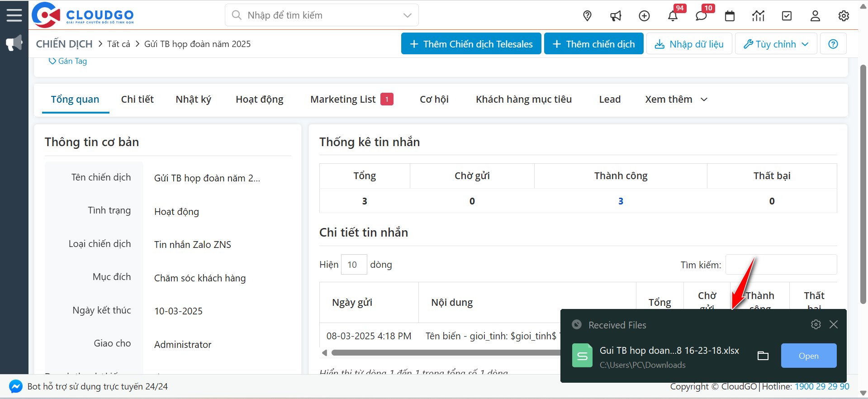Open Khách hàng mục tiêu tab
This screenshot has height=399, width=868.
click(x=523, y=100)
